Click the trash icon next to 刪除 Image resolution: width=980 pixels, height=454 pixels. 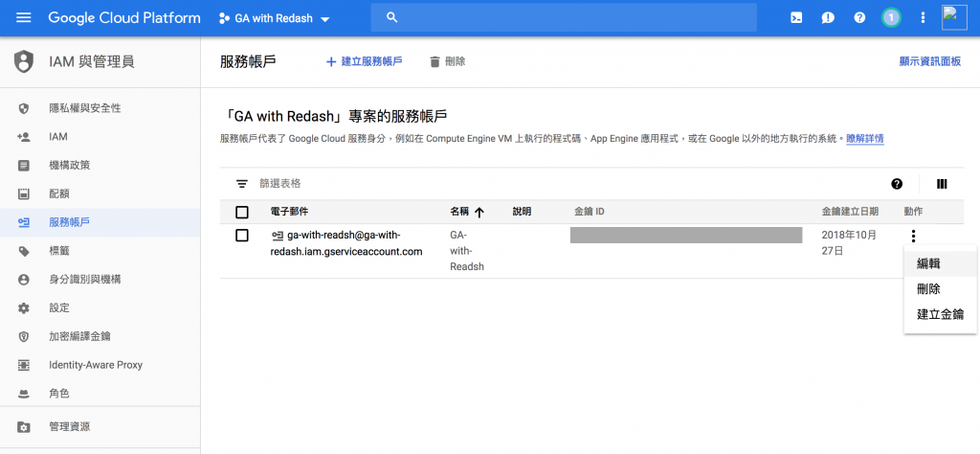[x=435, y=62]
